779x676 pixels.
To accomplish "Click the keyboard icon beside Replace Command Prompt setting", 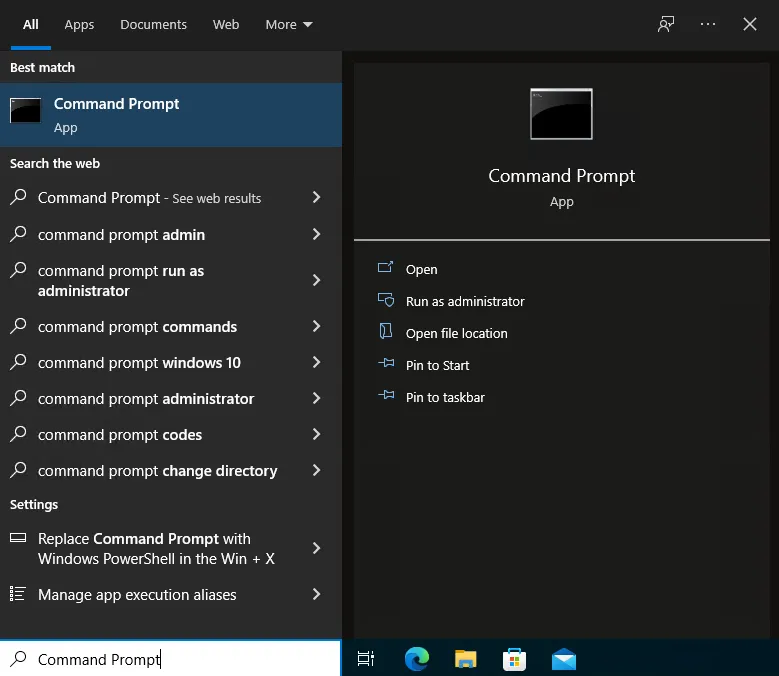I will coord(18,538).
